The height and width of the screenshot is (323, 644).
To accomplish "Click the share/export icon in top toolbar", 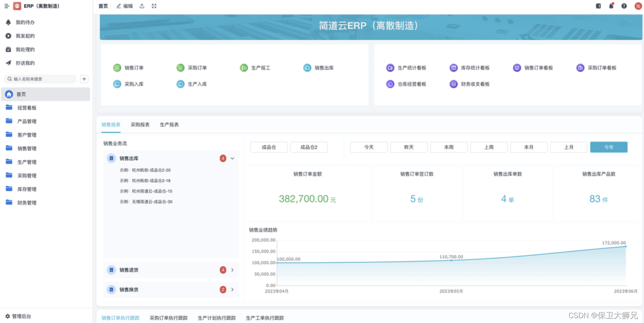I will pos(142,6).
